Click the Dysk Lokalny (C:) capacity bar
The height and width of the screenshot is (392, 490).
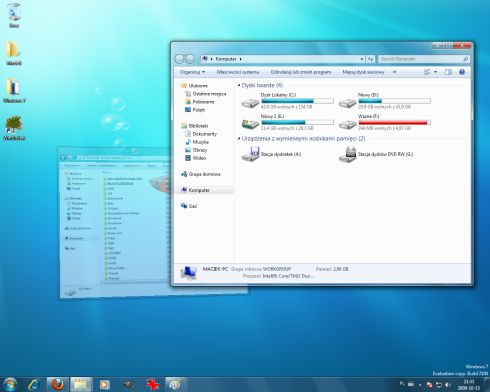[297, 101]
